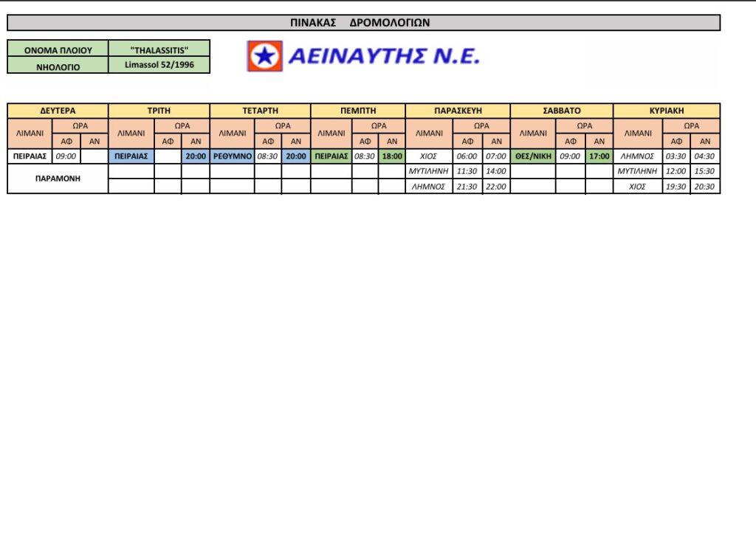This screenshot has height=537, width=756.
Task: Click the 03:30 departure time
Action: pos(676,156)
